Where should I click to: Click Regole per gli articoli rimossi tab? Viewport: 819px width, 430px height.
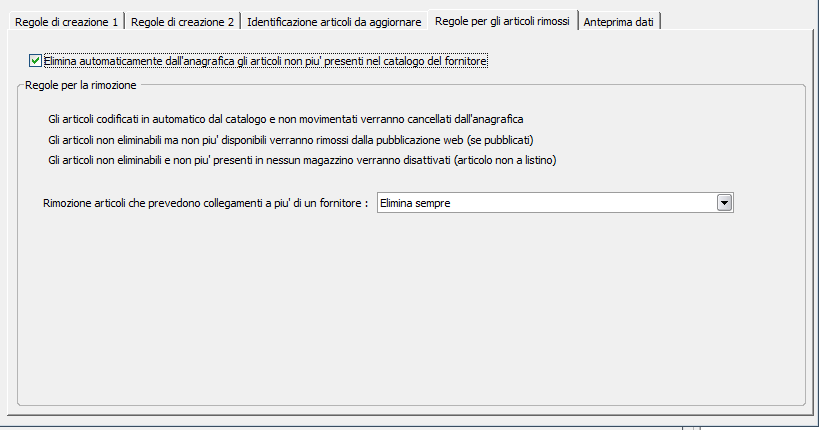click(502, 20)
